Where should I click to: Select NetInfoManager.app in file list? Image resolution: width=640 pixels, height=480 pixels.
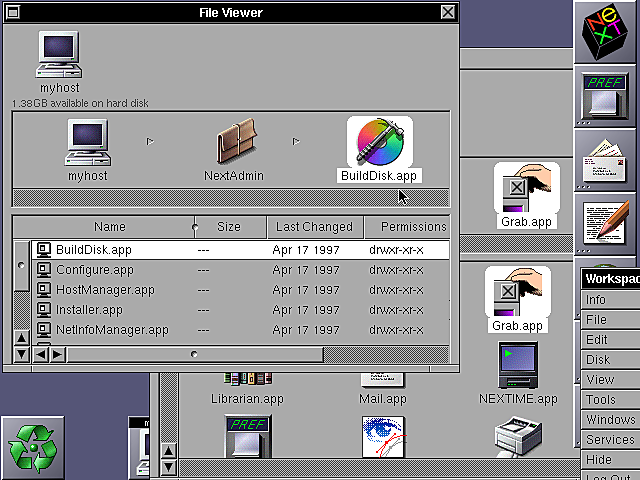point(241,329)
